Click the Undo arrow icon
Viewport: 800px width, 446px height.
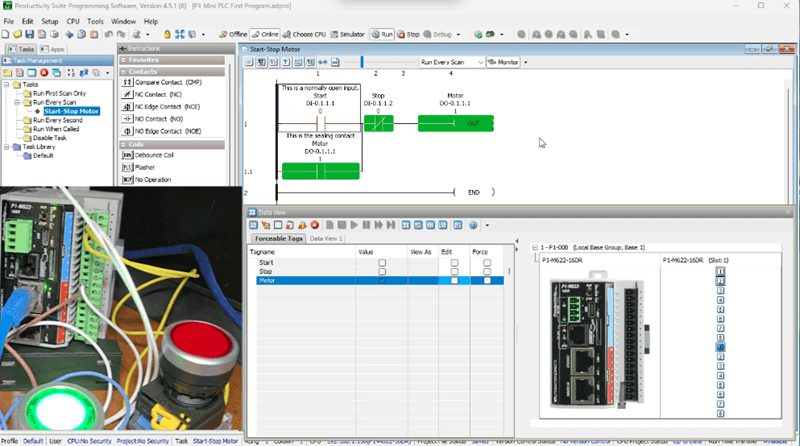[x=109, y=34]
